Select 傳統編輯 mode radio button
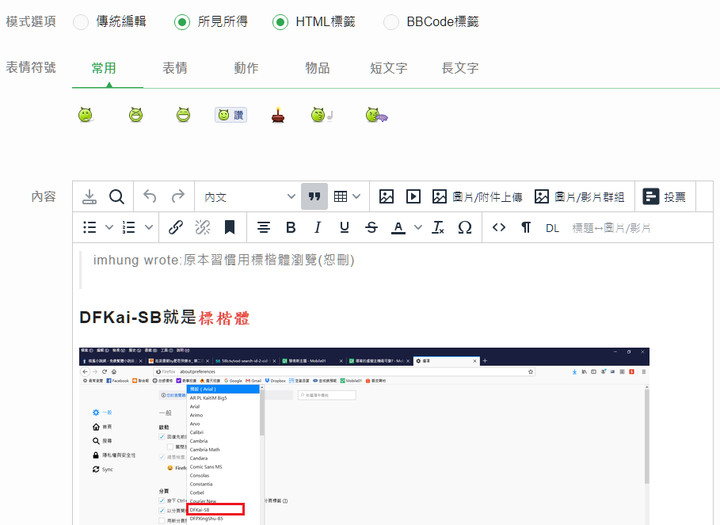This screenshot has width=720, height=525. pyautogui.click(x=81, y=22)
